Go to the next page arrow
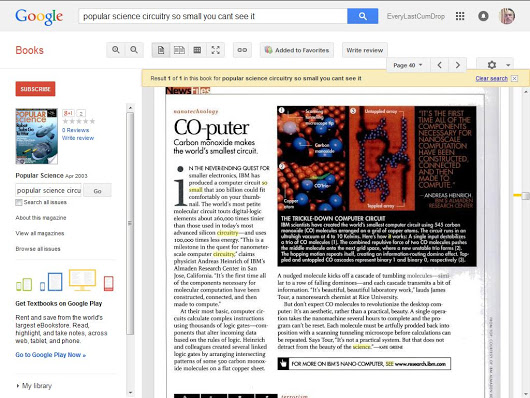 pos(458,65)
